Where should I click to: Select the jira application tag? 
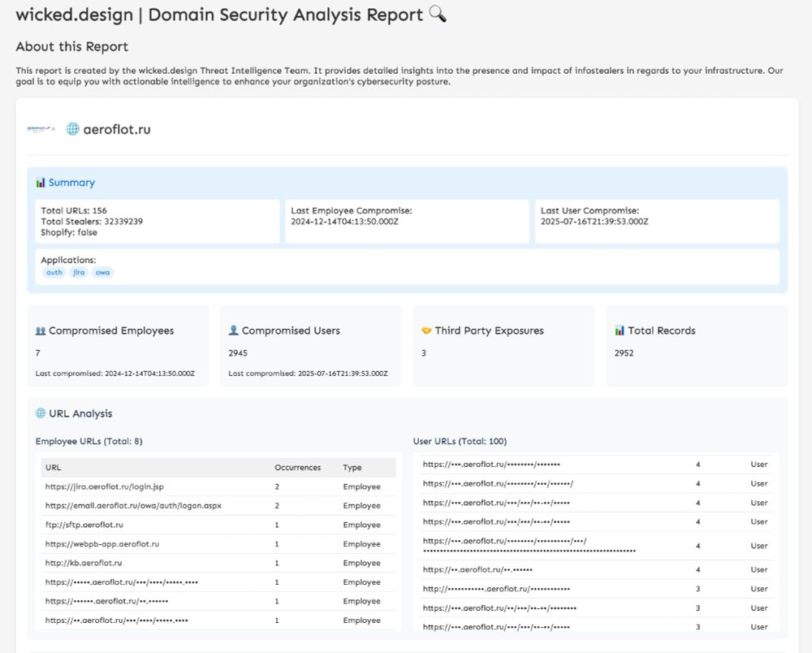79,272
